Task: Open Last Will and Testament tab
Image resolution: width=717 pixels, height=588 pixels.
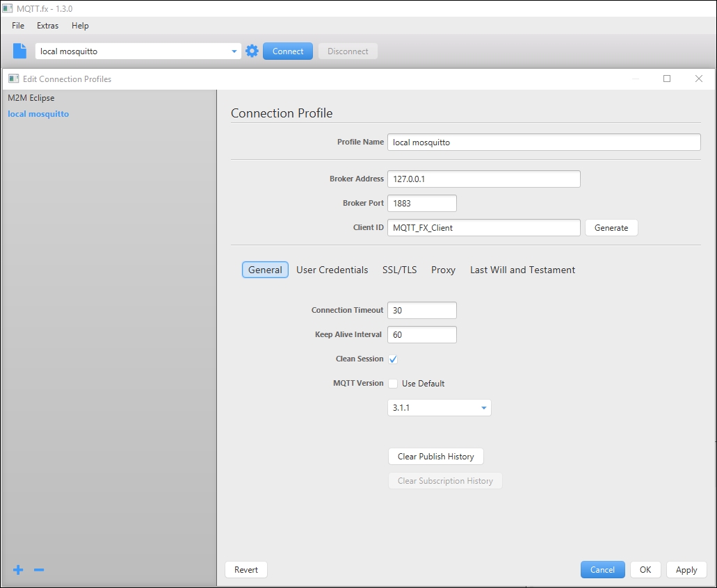Action: [523, 270]
